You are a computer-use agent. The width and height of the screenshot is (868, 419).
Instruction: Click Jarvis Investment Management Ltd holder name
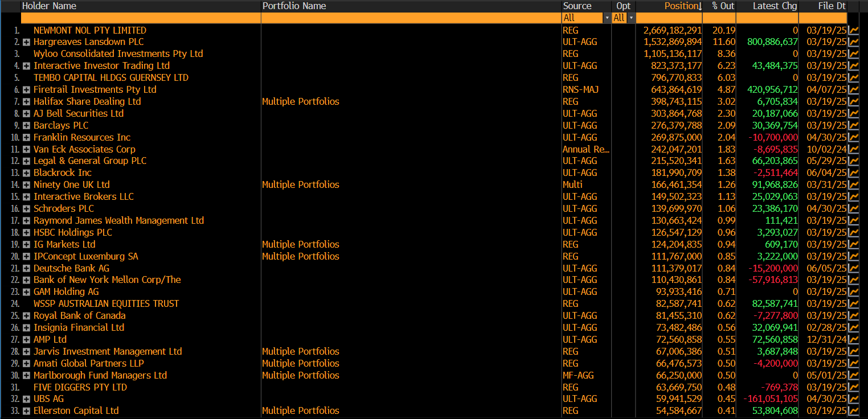pos(108,352)
